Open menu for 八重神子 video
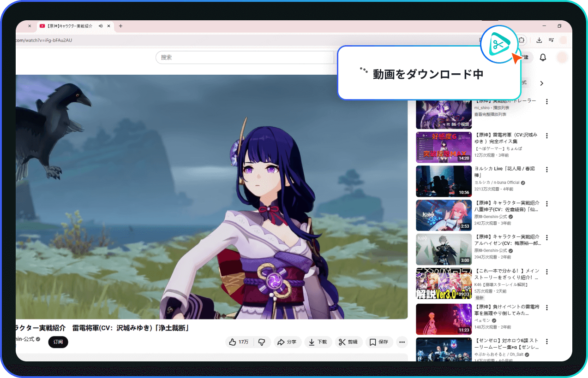Image resolution: width=588 pixels, height=378 pixels. 547,203
